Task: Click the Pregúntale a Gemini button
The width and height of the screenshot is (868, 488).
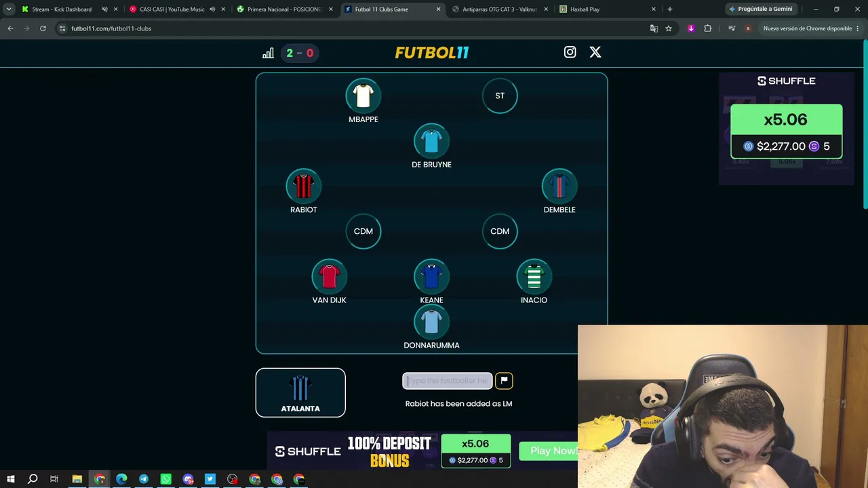Action: 760,9
